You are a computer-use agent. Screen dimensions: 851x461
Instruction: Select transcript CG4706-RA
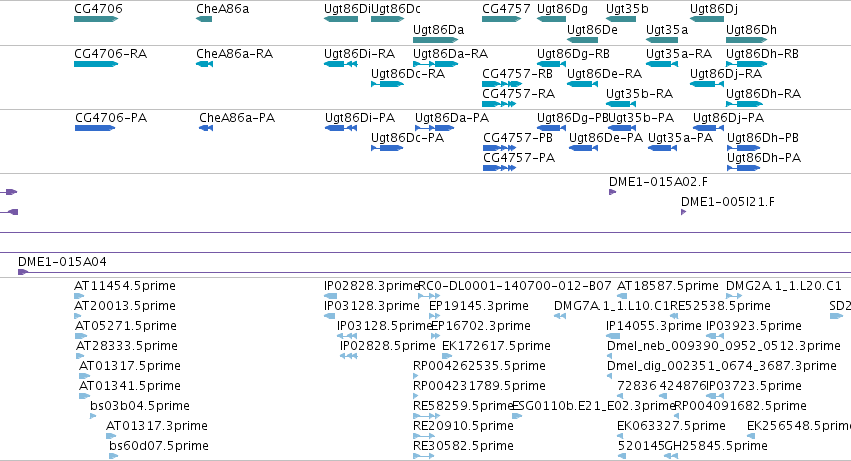[96, 64]
